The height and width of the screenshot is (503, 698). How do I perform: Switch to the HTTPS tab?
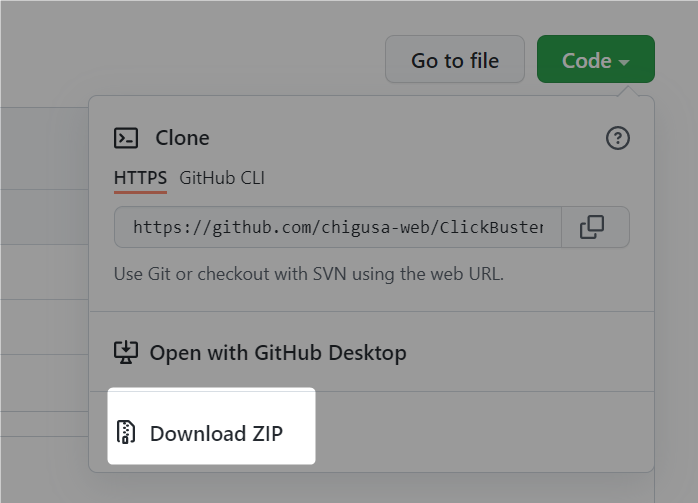tap(140, 178)
